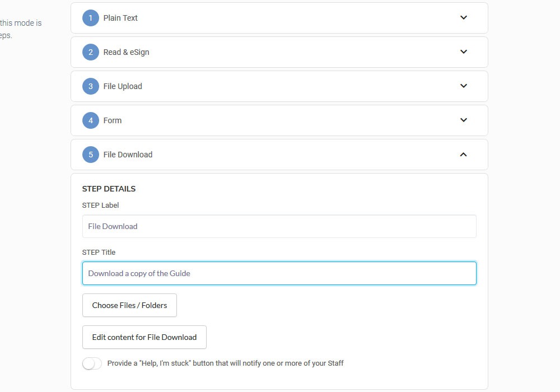Click the Choose Files / Folders button
The height and width of the screenshot is (392, 560).
[x=129, y=305]
